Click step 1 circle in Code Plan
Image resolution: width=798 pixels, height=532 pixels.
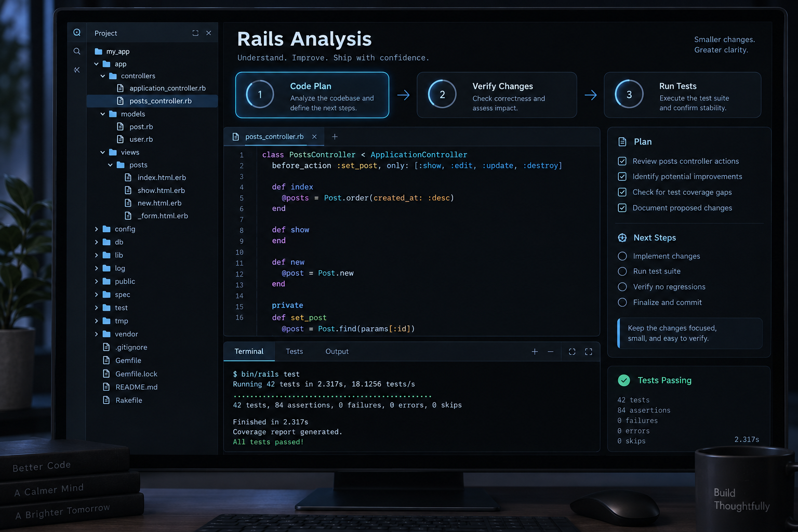(x=260, y=95)
